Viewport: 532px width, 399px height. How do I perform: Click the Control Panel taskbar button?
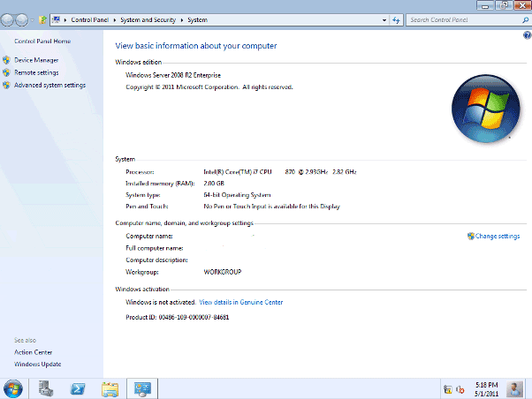coord(142,388)
